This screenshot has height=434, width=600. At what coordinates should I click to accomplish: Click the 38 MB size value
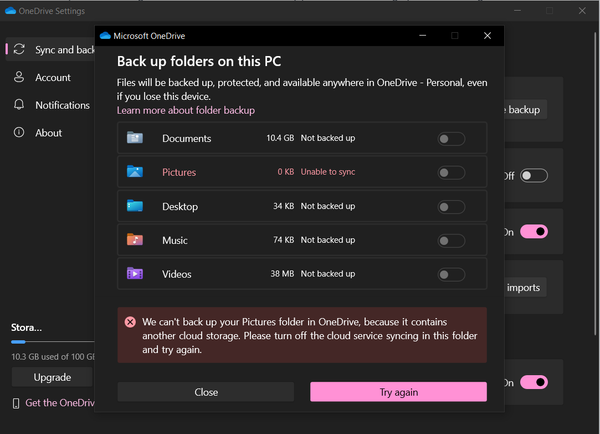pyautogui.click(x=282, y=274)
